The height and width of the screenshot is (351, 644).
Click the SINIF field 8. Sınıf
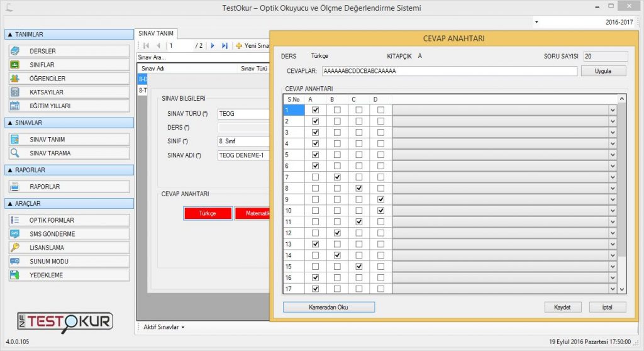pyautogui.click(x=243, y=141)
